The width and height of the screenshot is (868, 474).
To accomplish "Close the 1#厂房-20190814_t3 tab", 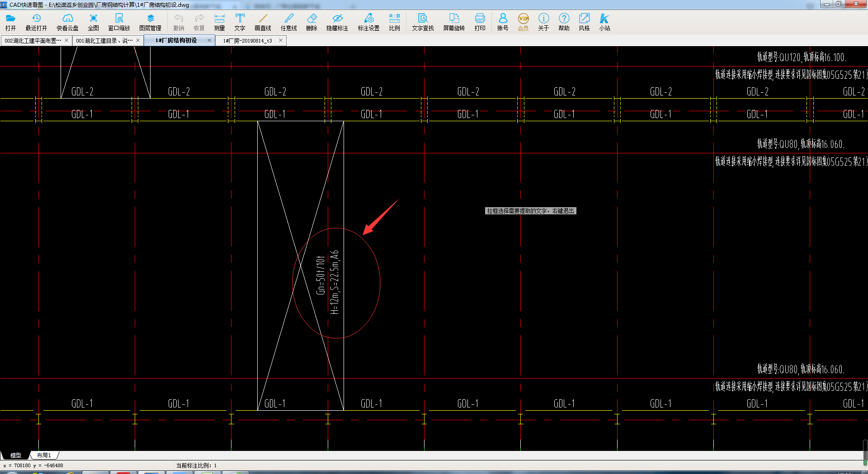I will pos(281,40).
